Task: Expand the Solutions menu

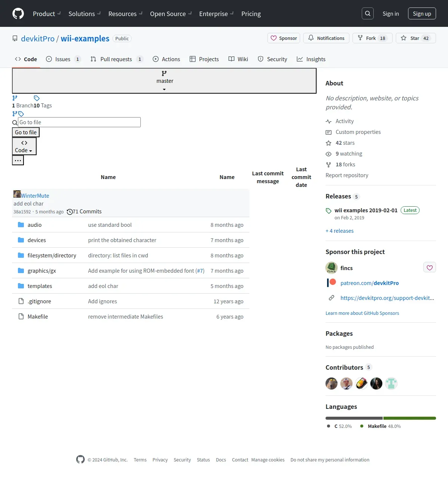Action: coord(84,13)
